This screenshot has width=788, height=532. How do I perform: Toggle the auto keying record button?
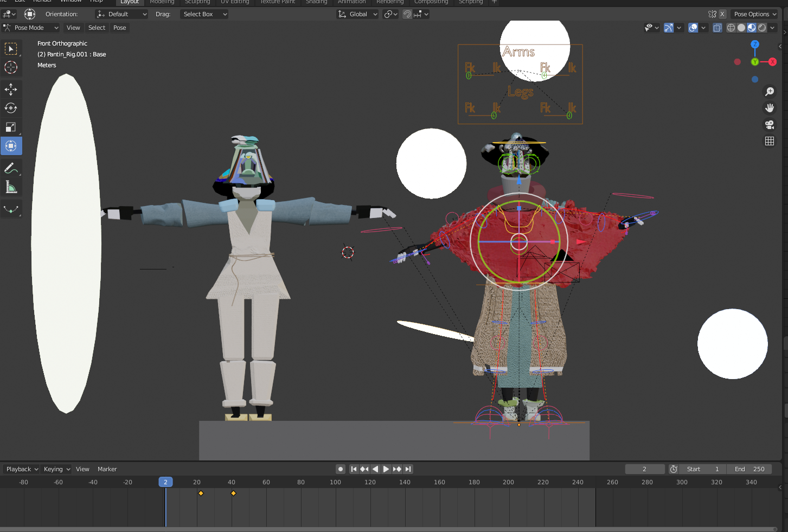click(341, 469)
